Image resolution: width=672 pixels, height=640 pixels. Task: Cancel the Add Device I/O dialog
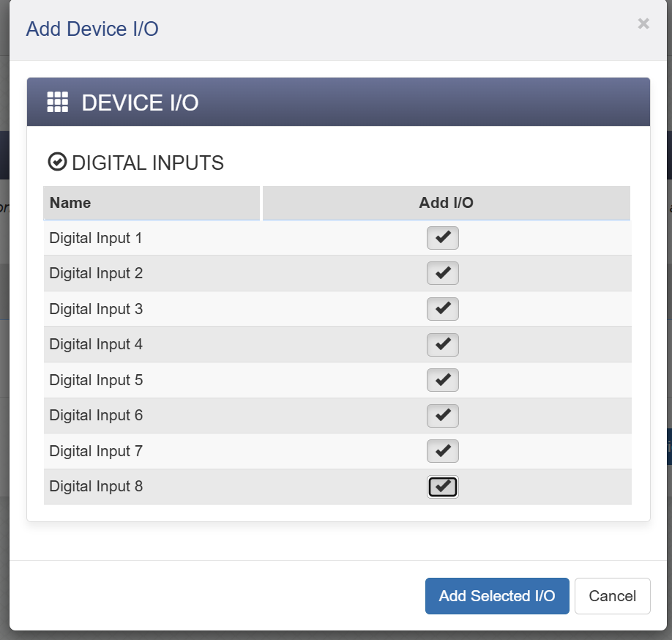(612, 596)
